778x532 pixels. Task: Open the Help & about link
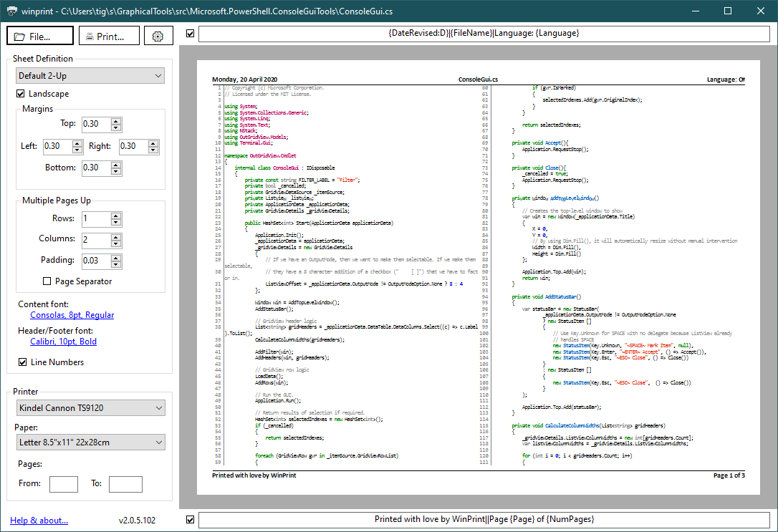click(x=39, y=521)
